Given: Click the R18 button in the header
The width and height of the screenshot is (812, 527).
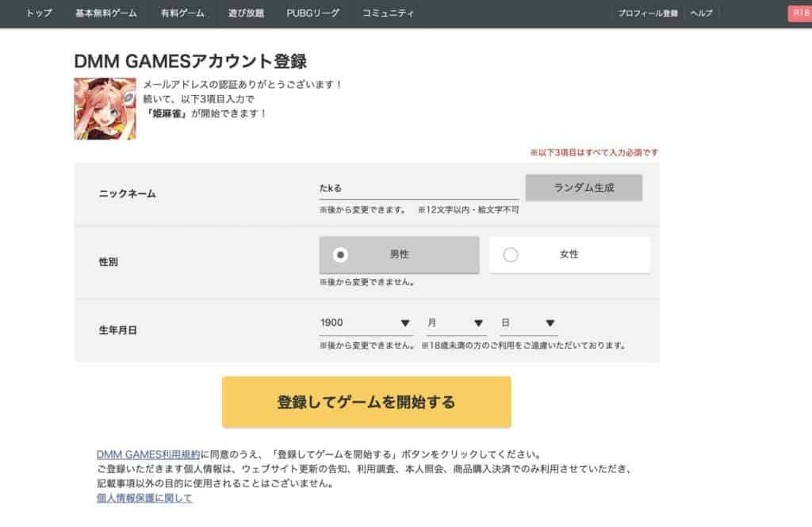Looking at the screenshot, I should pos(800,13).
